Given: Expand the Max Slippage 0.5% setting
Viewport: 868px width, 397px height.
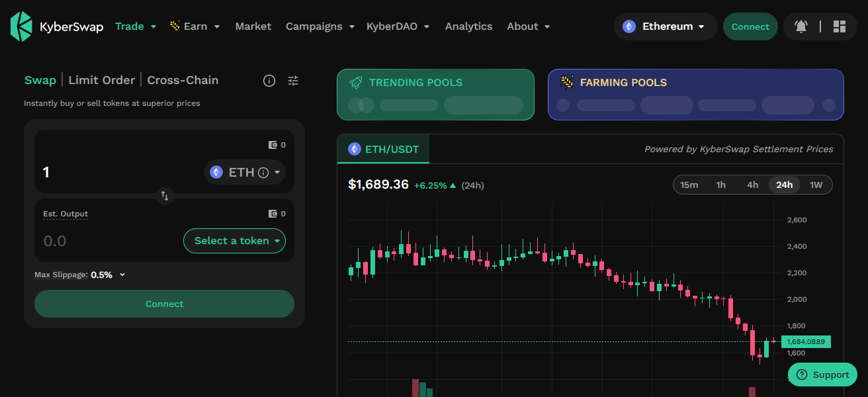Looking at the screenshot, I should [107, 275].
